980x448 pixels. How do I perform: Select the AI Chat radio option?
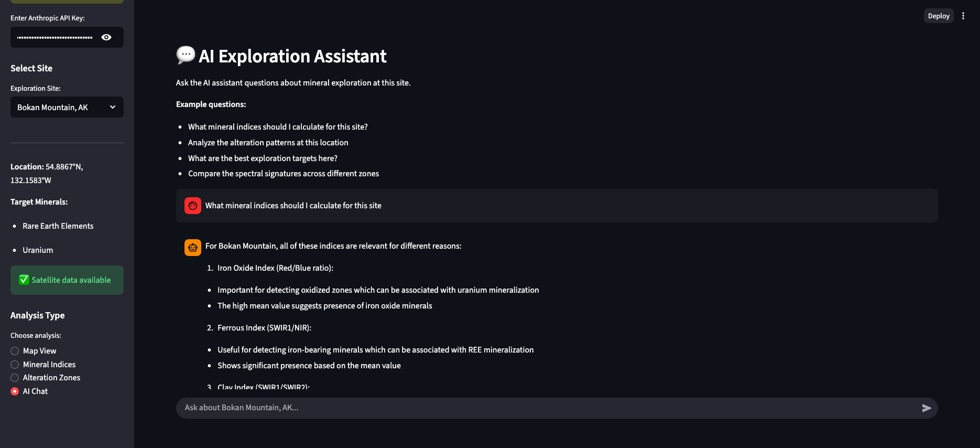pyautogui.click(x=15, y=391)
